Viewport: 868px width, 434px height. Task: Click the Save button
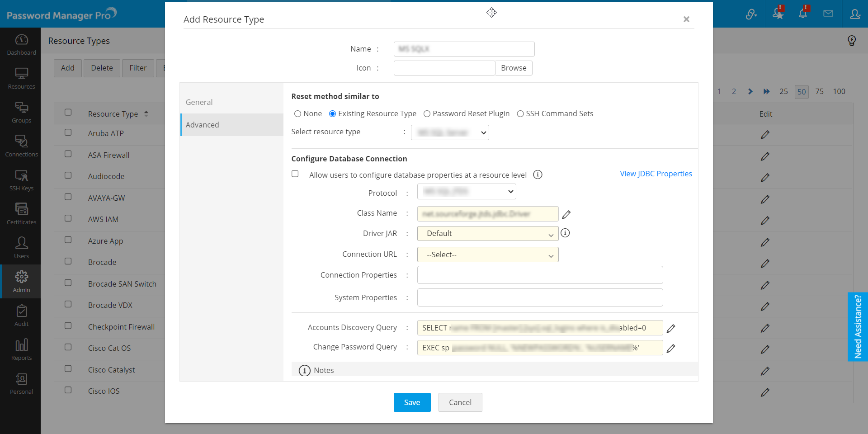412,402
